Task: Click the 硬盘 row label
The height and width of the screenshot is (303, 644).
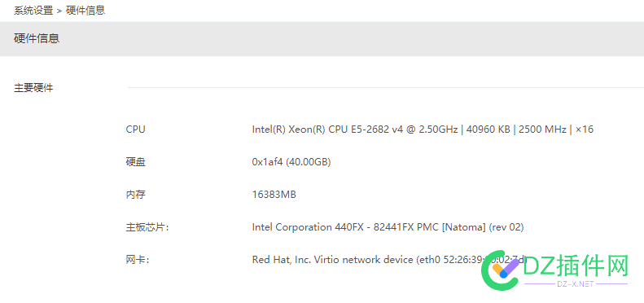Action: pyautogui.click(x=135, y=162)
